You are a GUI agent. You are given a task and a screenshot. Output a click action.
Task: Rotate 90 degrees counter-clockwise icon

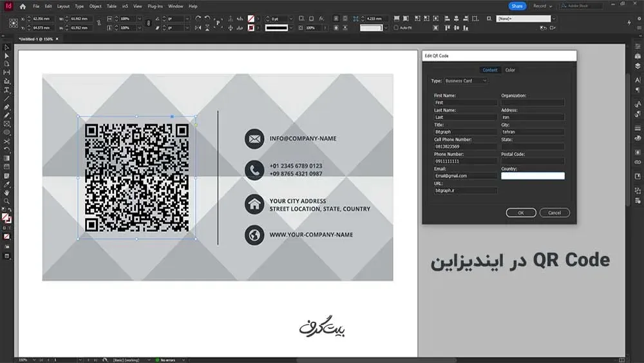coord(207,19)
